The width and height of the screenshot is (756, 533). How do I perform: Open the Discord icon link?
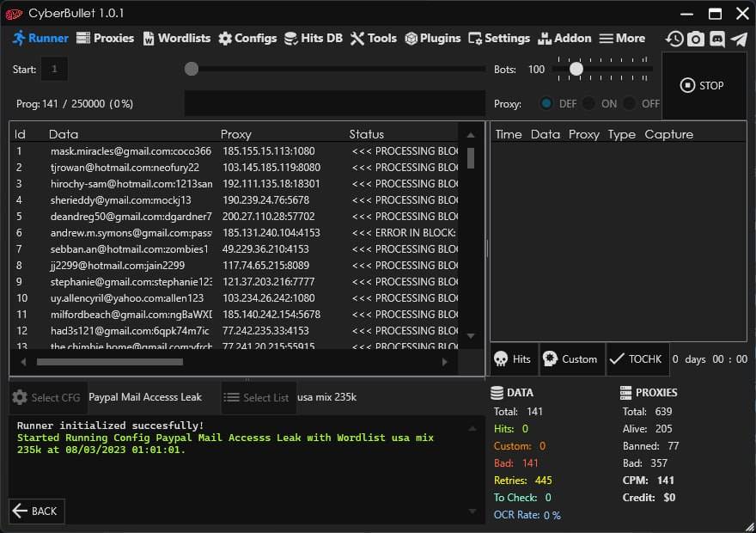[x=717, y=39]
